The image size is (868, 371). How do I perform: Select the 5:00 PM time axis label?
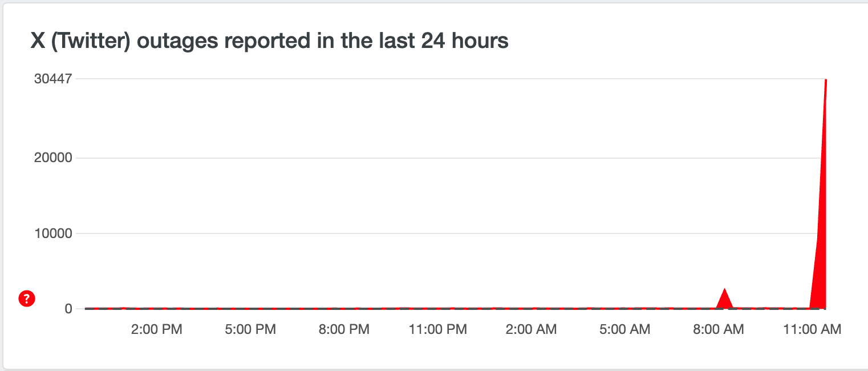click(x=250, y=329)
